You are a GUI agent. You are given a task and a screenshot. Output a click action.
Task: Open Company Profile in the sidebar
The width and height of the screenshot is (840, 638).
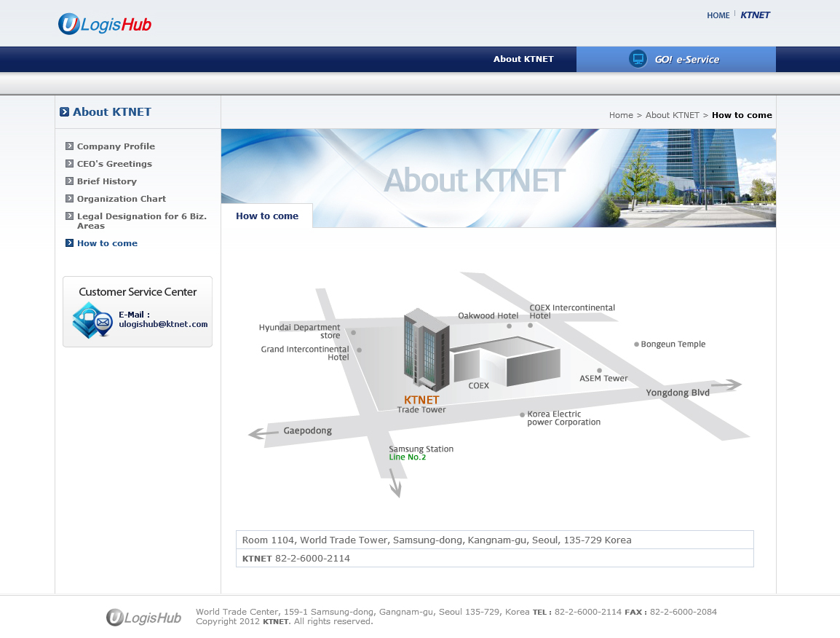pos(116,146)
